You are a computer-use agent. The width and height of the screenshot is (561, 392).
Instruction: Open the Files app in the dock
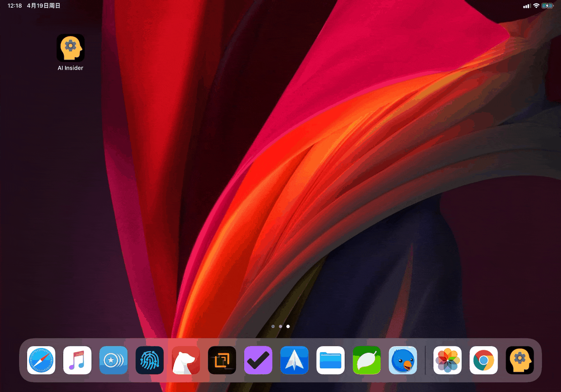[330, 360]
